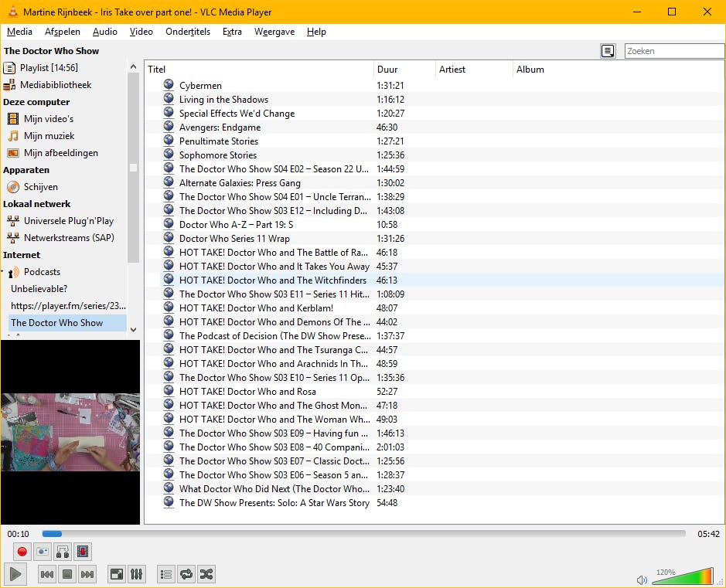Click the playback seek bar
This screenshot has width=726, height=588.
click(x=363, y=534)
